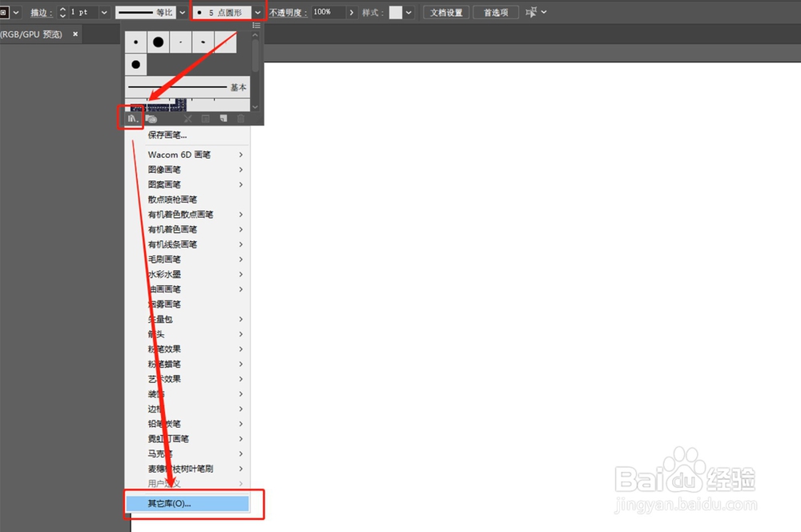This screenshot has height=532, width=801.
Task: Select the smallest round brush thumbnail
Action: pos(136,42)
